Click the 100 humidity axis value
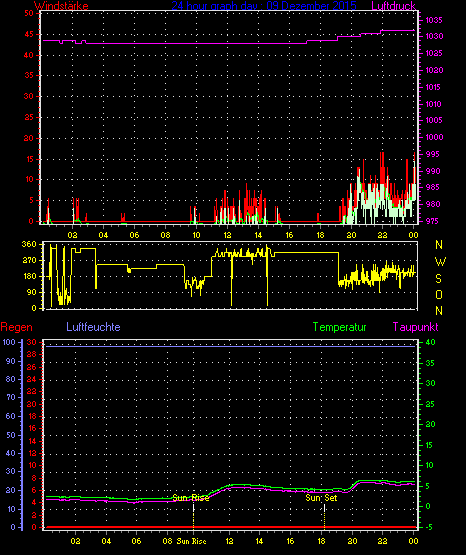 pos(9,342)
